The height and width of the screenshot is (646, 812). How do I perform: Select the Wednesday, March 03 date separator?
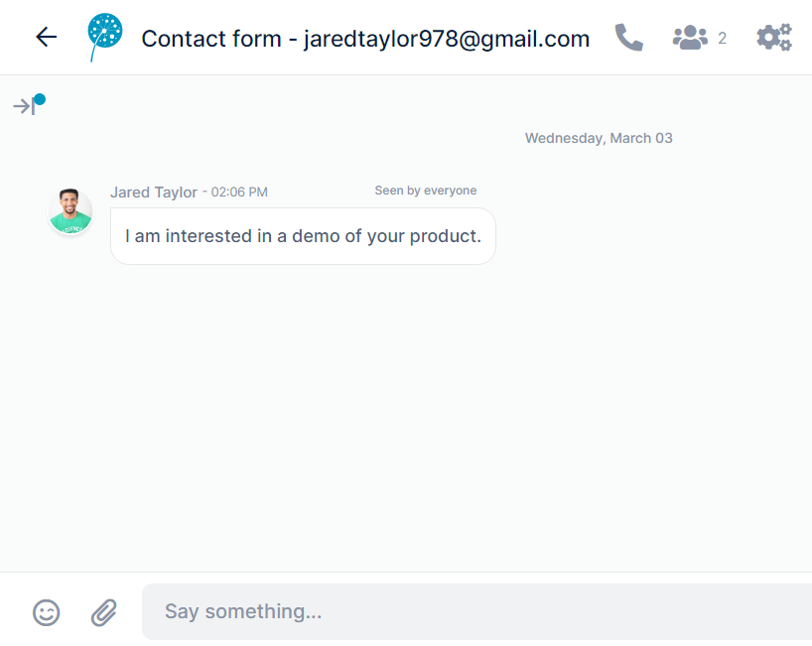pos(599,138)
